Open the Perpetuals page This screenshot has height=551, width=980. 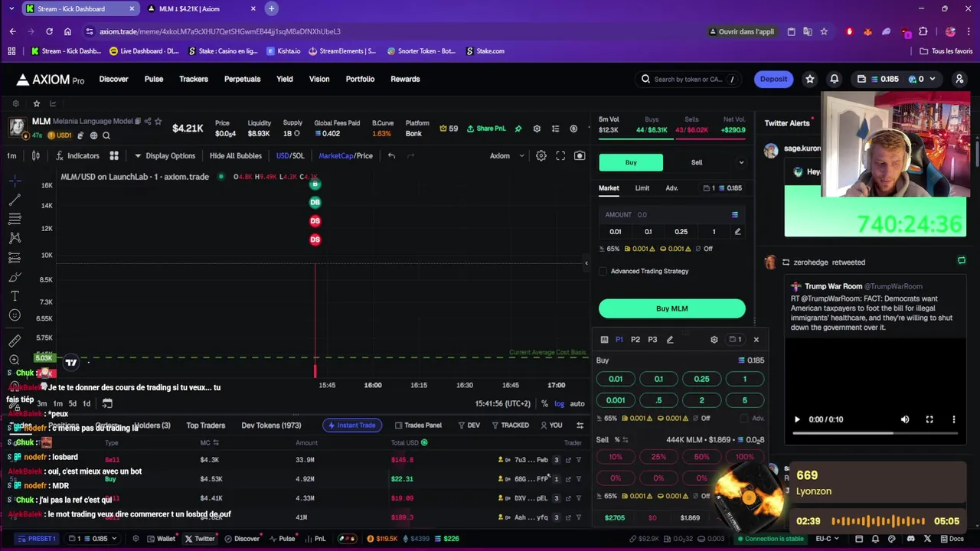pos(242,79)
